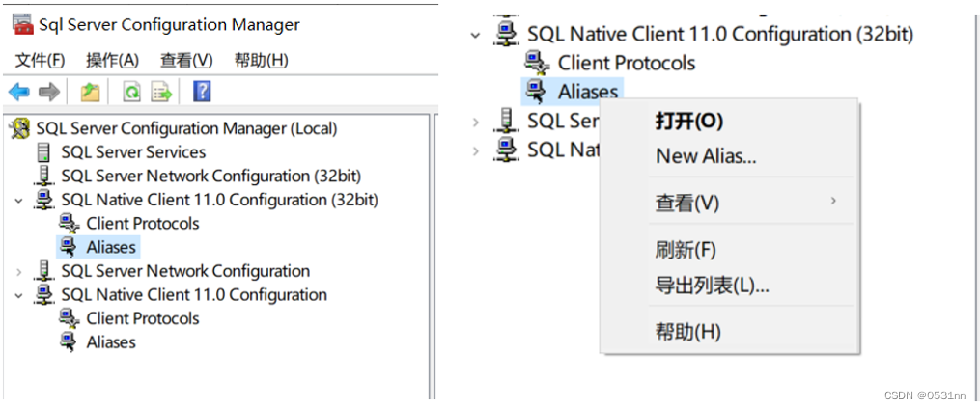Click the gray Forward arrow toolbar icon

(x=48, y=93)
